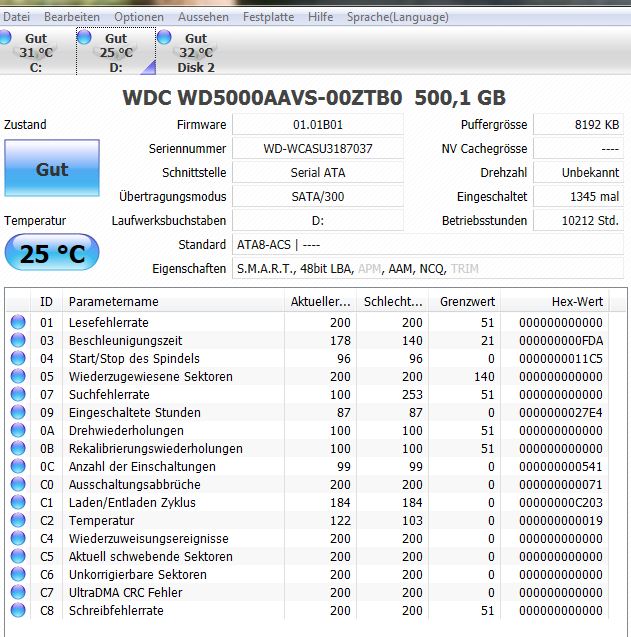The width and height of the screenshot is (631, 637).
Task: Click the Laufwerksbuchstaben D: field
Action: pos(318,221)
